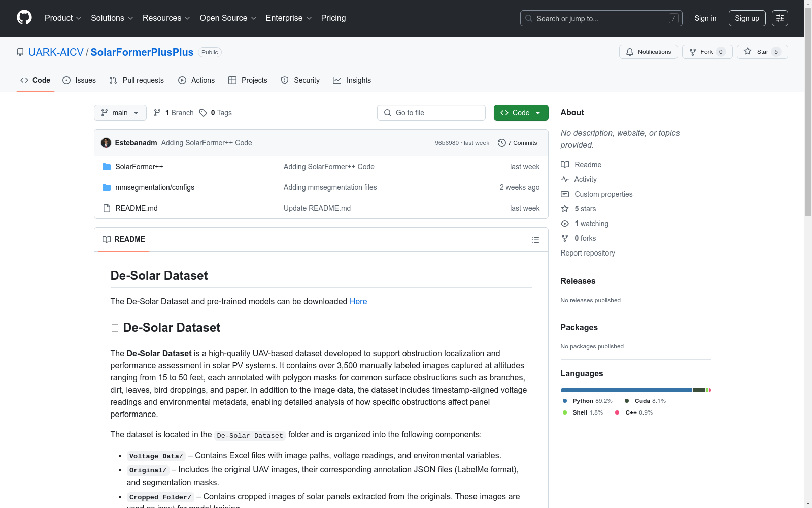Switch to the Actions tab
Image resolution: width=812 pixels, height=508 pixels.
pyautogui.click(x=196, y=80)
